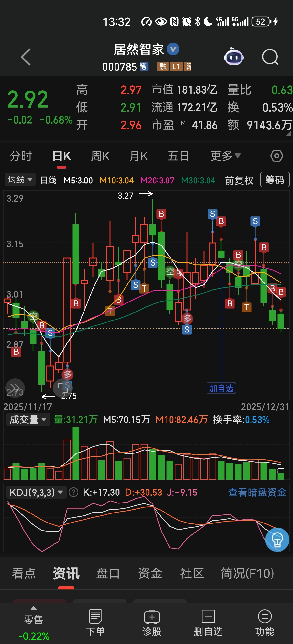The height and width of the screenshot is (644, 293).
Task: Tap the battery indicator in status bar
Action: pos(262,21)
